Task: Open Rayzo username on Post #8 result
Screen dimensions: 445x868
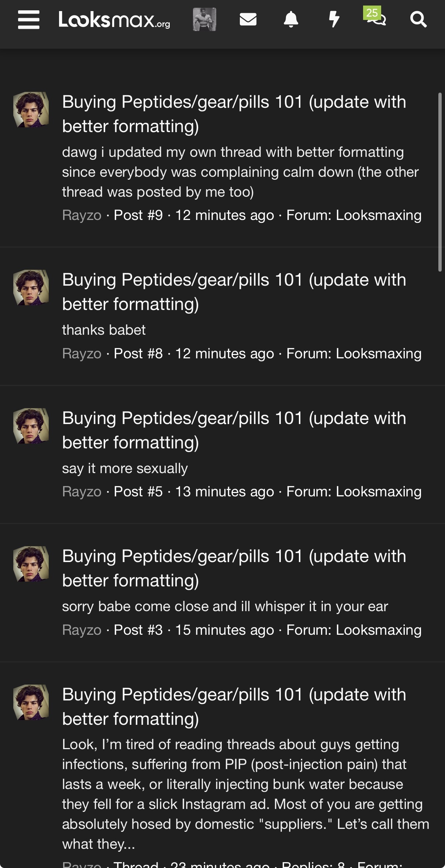Action: coord(82,354)
